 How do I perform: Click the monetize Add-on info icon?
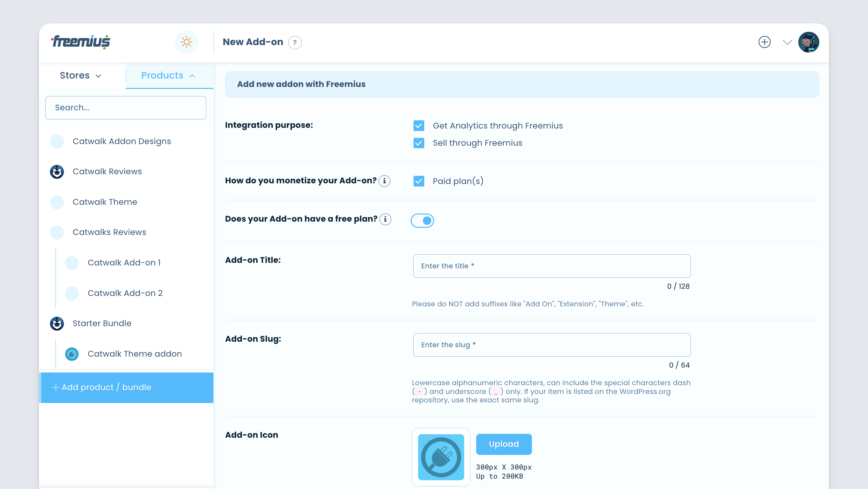tap(384, 181)
